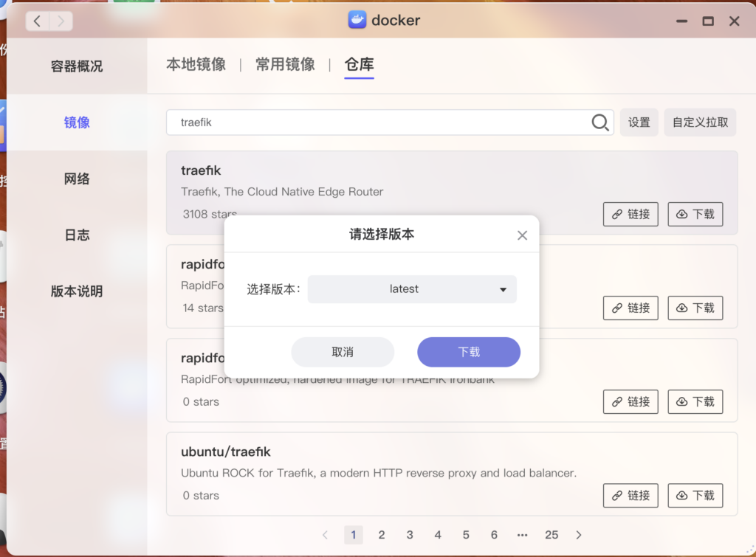Click the 自定义拉取 button

tap(700, 122)
